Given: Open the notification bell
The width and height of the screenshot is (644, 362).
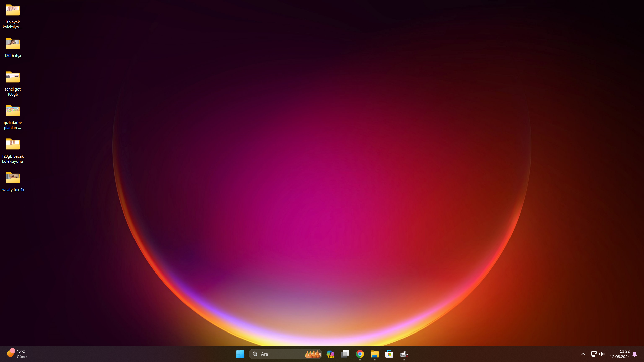Looking at the screenshot, I should (635, 354).
